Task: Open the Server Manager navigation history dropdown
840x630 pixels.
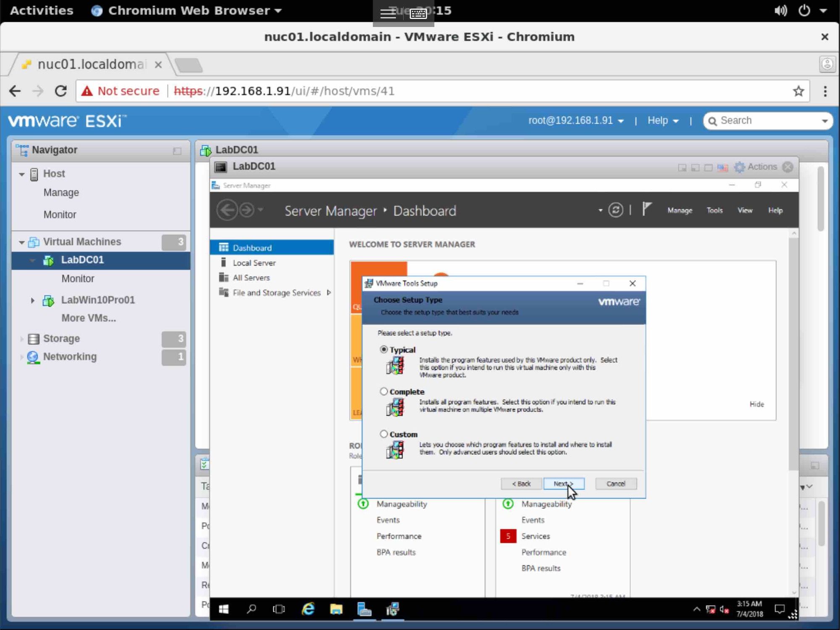Action: (260, 209)
